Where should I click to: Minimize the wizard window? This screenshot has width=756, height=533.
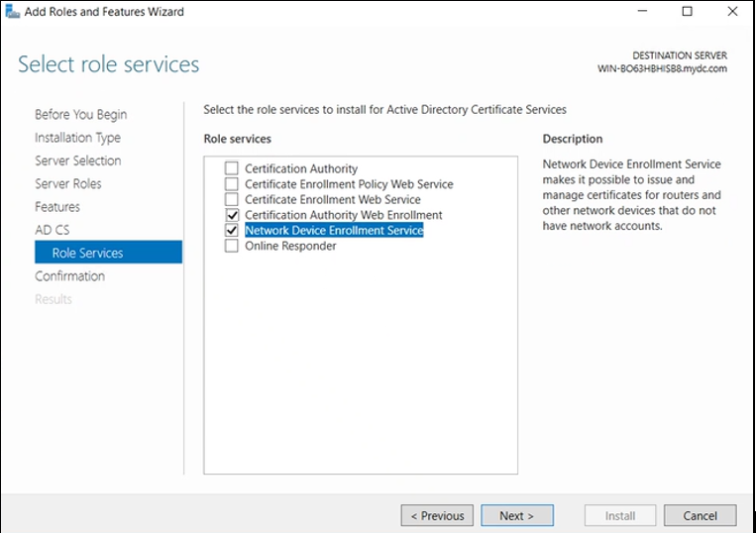642,11
